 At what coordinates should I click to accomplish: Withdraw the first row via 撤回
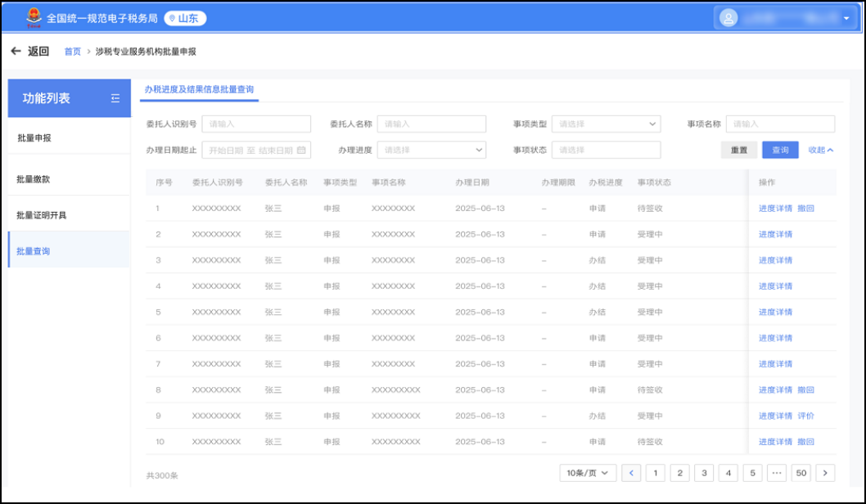[805, 208]
